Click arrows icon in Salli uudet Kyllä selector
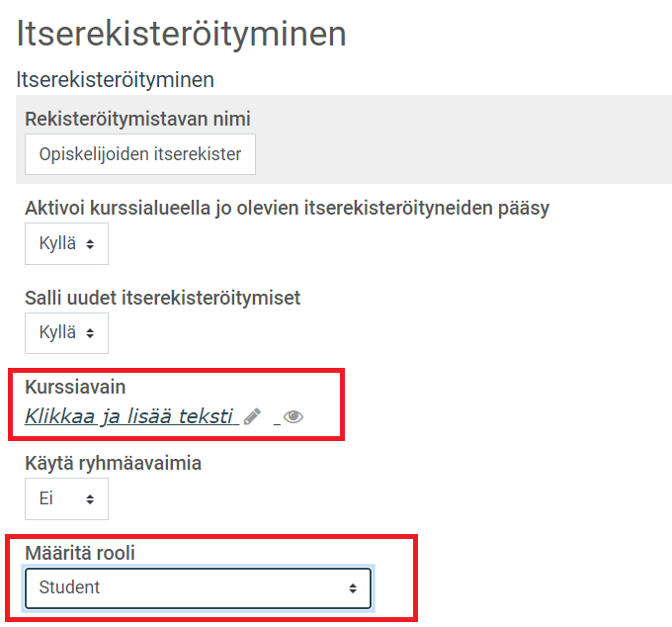 (x=90, y=333)
